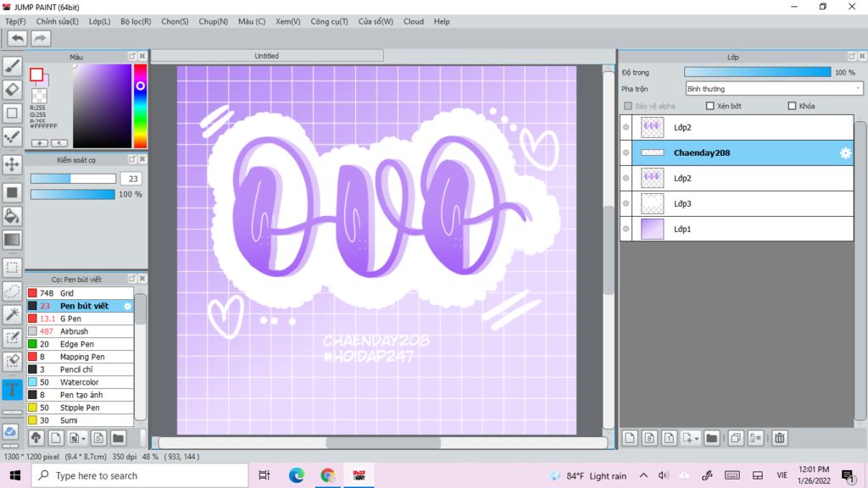Select the Magic Wand tool
The height and width of the screenshot is (488, 868).
pyautogui.click(x=12, y=314)
